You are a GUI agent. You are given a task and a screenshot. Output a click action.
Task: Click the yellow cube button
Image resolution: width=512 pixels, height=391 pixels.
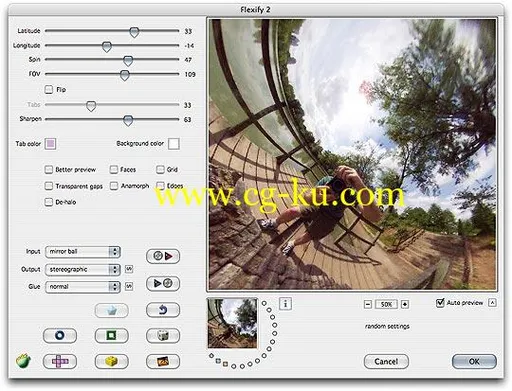[x=112, y=361]
